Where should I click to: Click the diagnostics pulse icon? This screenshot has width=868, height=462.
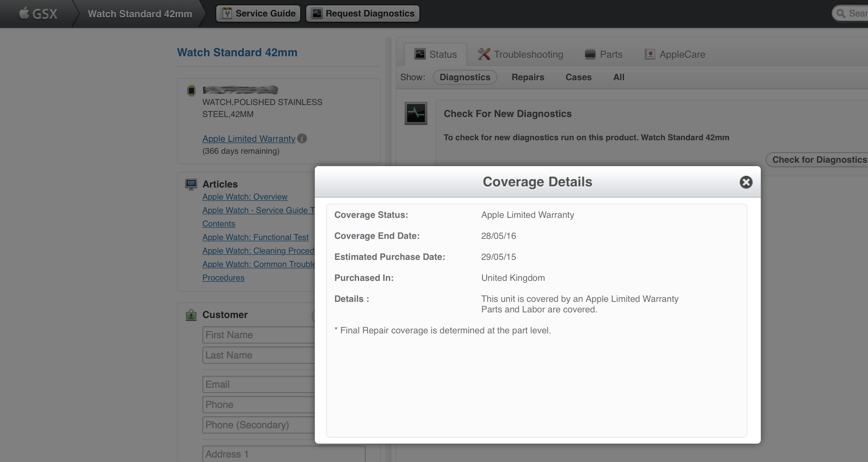(x=416, y=113)
